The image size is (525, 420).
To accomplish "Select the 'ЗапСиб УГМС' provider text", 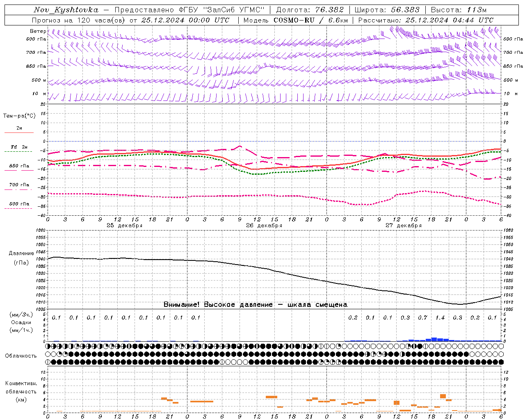I will (x=234, y=10).
